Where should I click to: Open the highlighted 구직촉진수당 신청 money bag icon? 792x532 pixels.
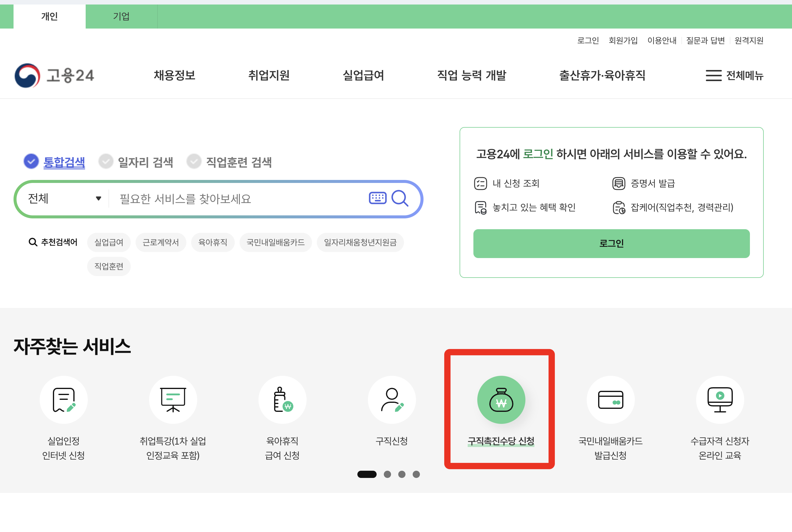coord(501,400)
